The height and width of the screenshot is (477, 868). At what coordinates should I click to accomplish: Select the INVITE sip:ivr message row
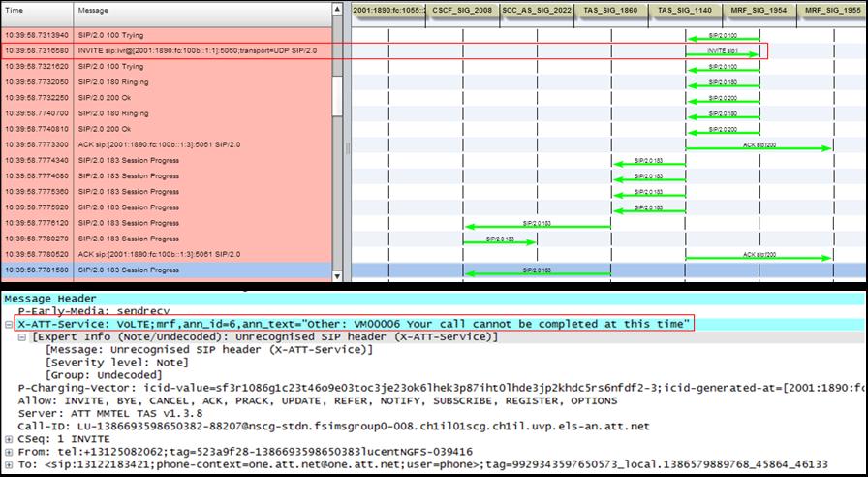click(194, 50)
